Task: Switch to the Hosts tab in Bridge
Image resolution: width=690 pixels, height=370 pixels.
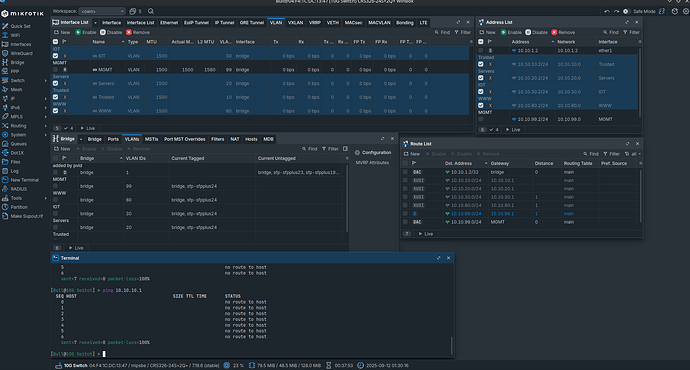Action: (x=251, y=139)
